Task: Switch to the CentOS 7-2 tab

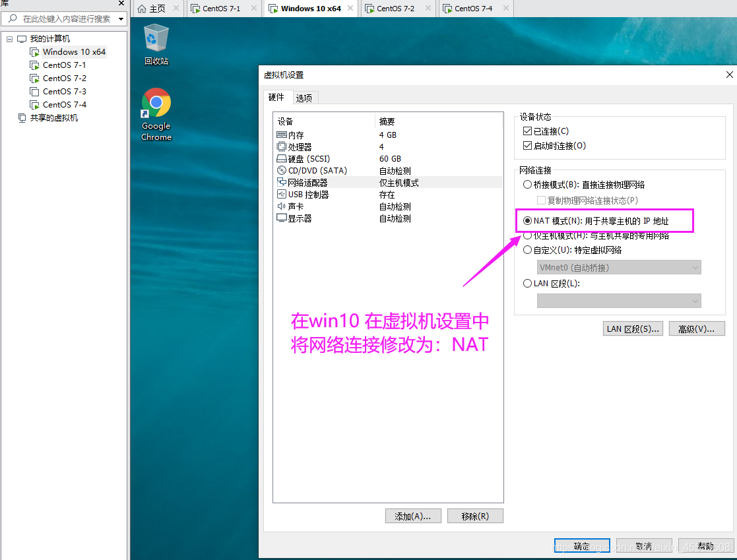Action: [x=395, y=9]
